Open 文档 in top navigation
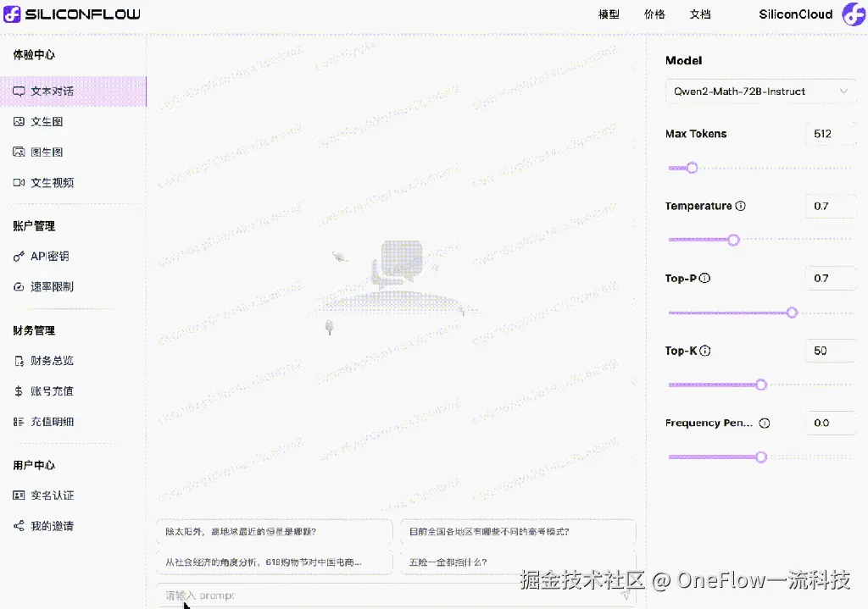 (700, 14)
